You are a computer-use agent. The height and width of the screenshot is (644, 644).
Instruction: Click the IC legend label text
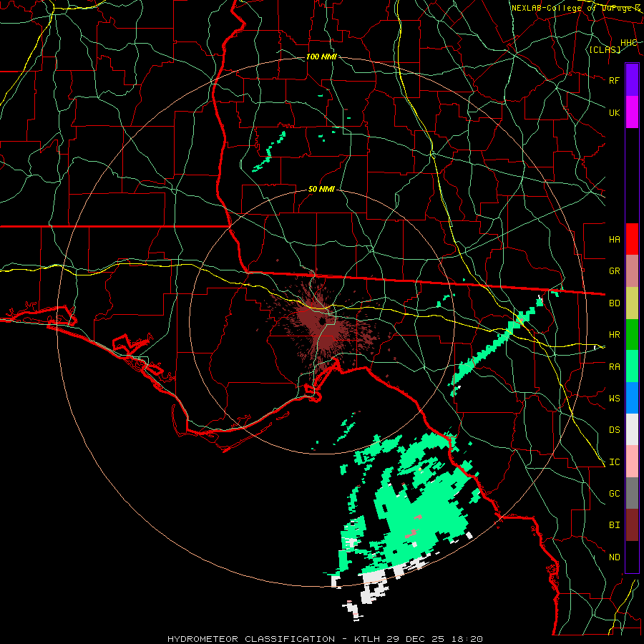click(615, 462)
